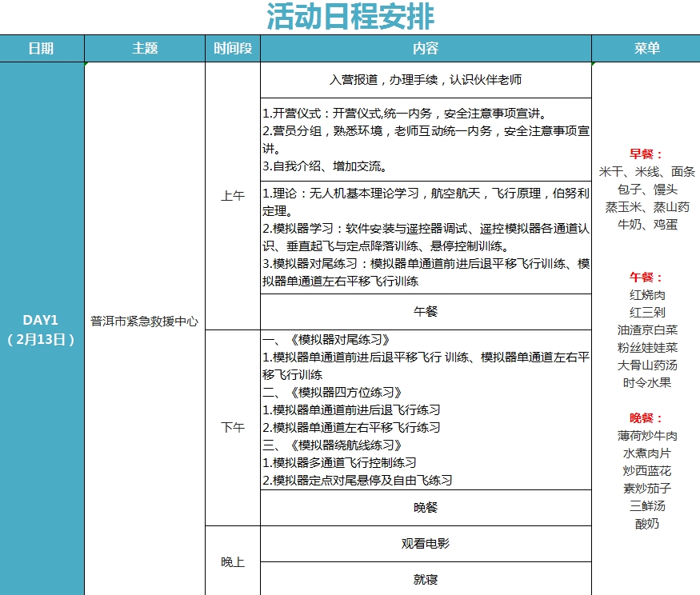
Task: Click the "就寝" bedtime cell
Action: point(426,580)
